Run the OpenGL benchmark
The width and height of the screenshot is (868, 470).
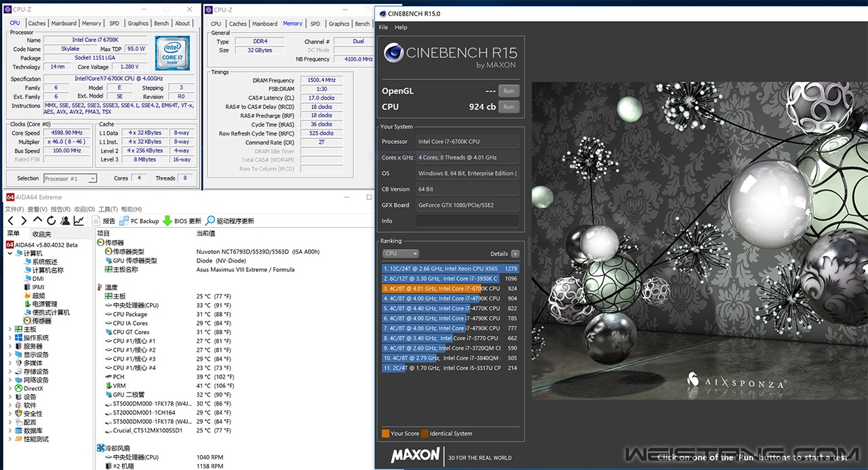pyautogui.click(x=508, y=91)
